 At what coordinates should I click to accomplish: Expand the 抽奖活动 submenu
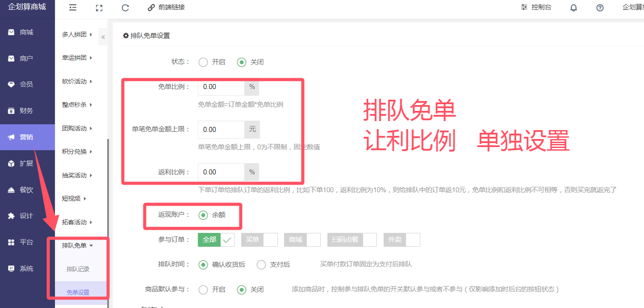coord(77,175)
